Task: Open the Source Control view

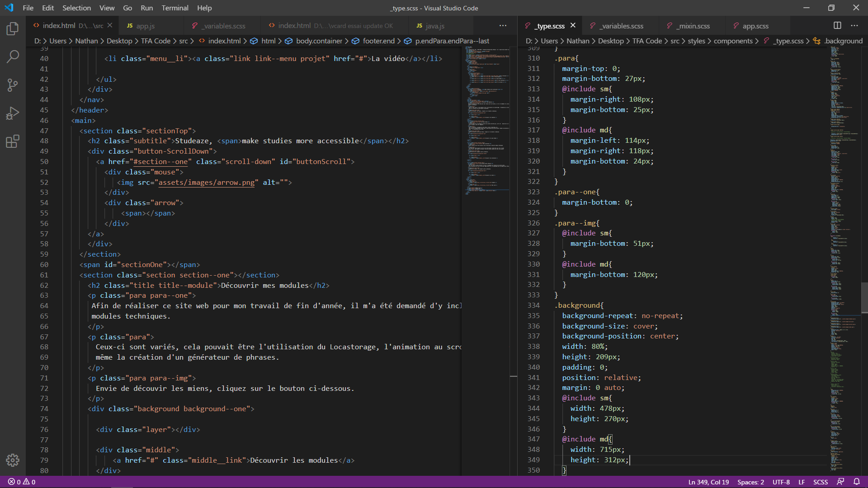Action: [x=13, y=85]
